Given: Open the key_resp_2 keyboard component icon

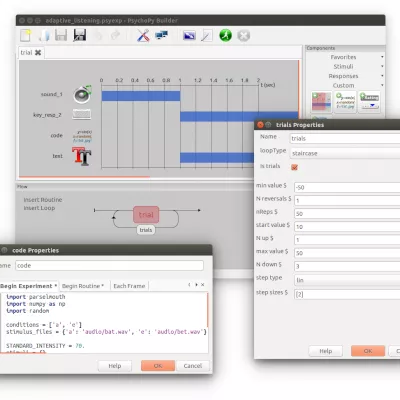Looking at the screenshot, I should click(81, 115).
